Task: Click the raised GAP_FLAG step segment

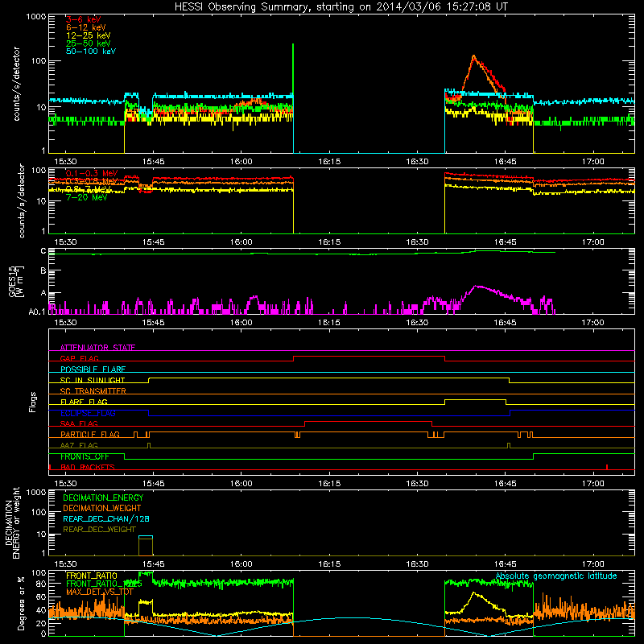Action: coord(369,356)
